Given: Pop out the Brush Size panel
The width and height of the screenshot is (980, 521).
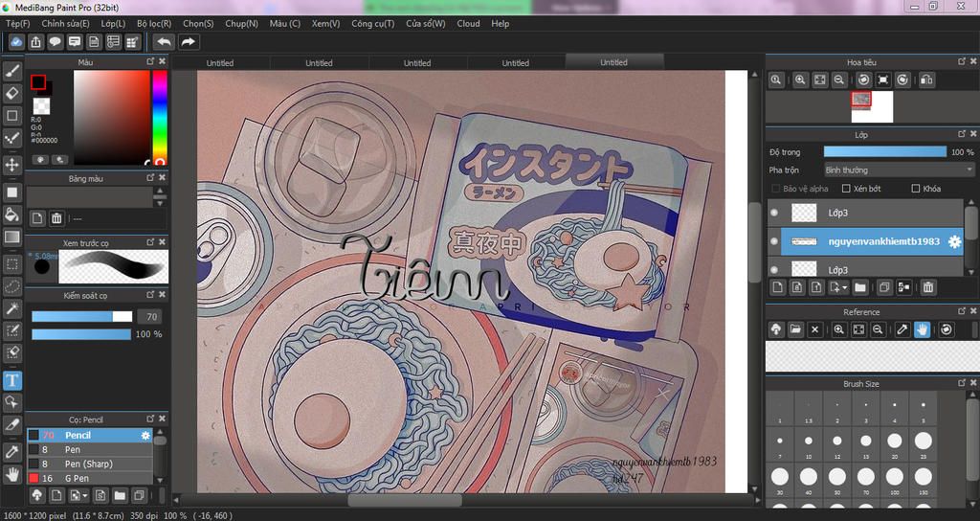Looking at the screenshot, I should [962, 383].
